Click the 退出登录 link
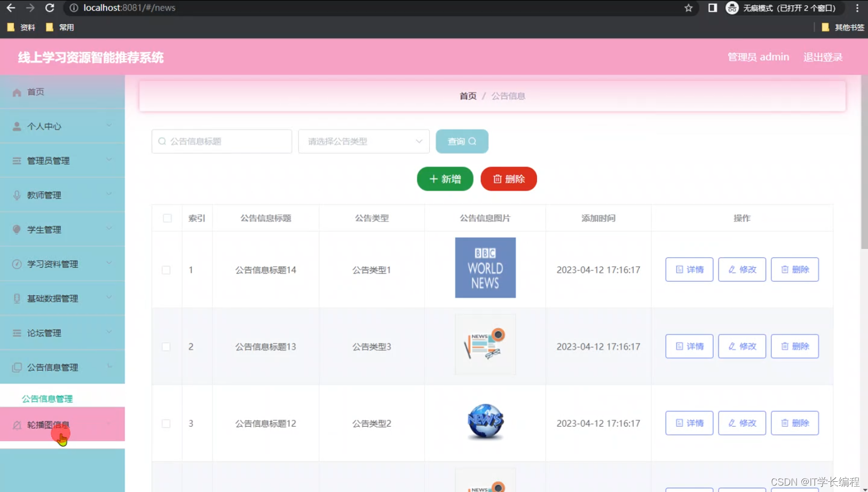The image size is (868, 492). (823, 57)
